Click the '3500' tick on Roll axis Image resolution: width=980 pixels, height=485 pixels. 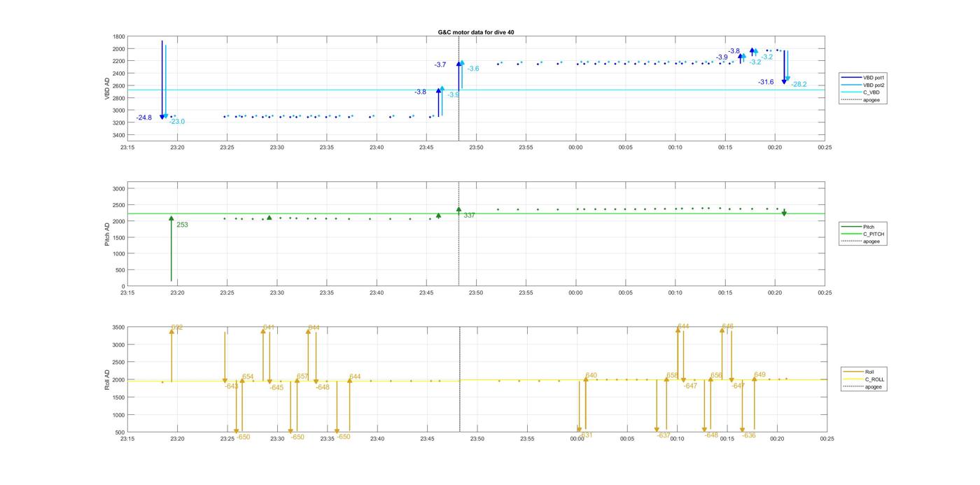(119, 328)
